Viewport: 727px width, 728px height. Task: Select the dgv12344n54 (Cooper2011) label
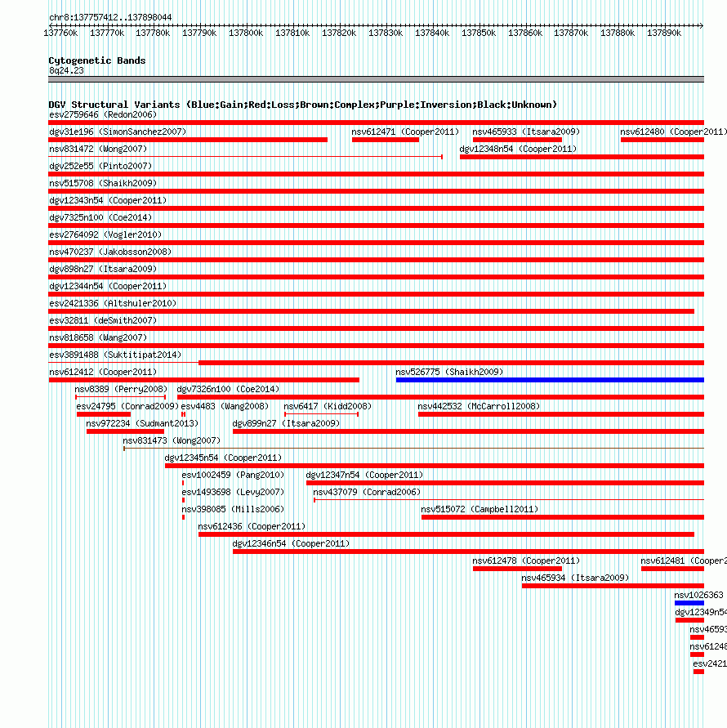pos(108,287)
